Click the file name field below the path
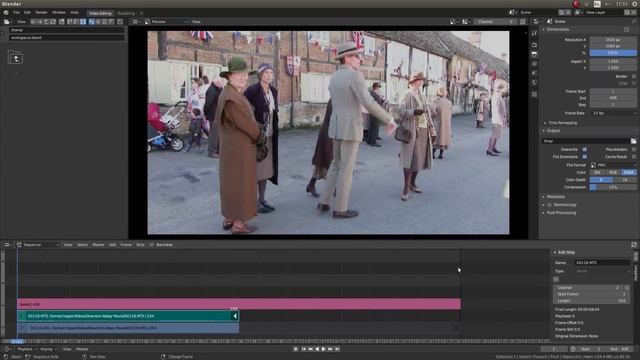 [x=67, y=37]
